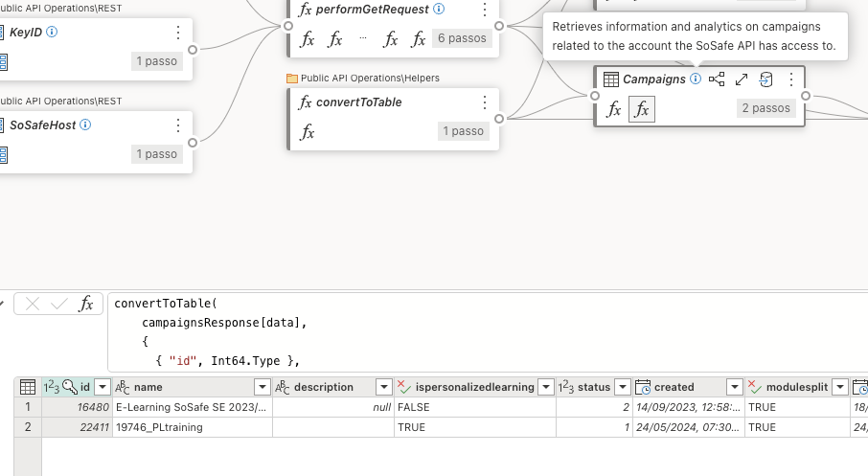Expand the status column dropdown arrow

(623, 387)
